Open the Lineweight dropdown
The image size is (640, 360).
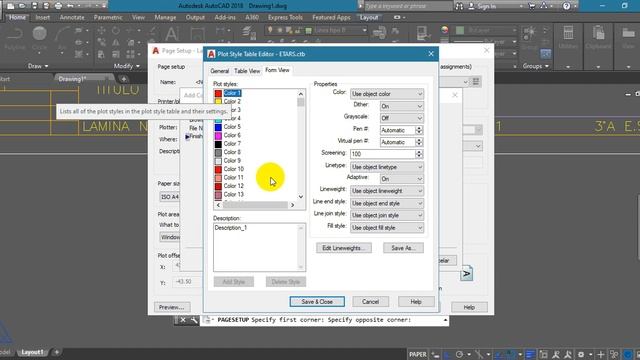tap(387, 191)
